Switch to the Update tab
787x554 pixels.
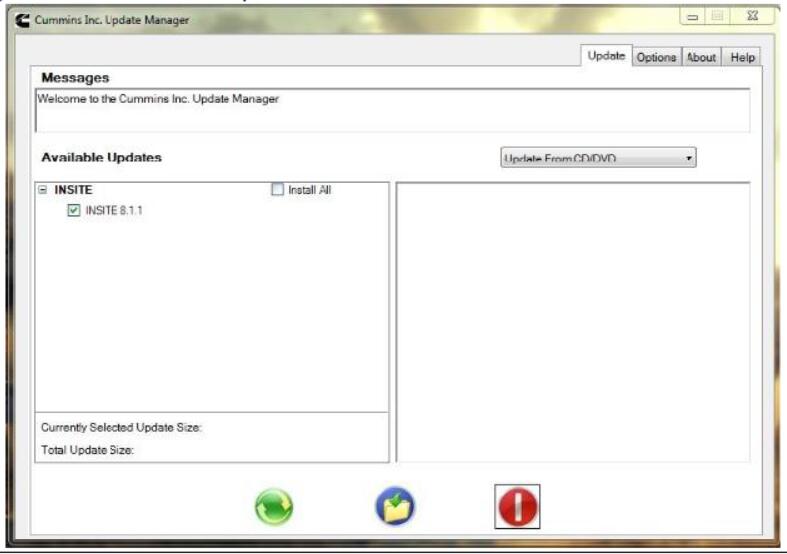[606, 56]
